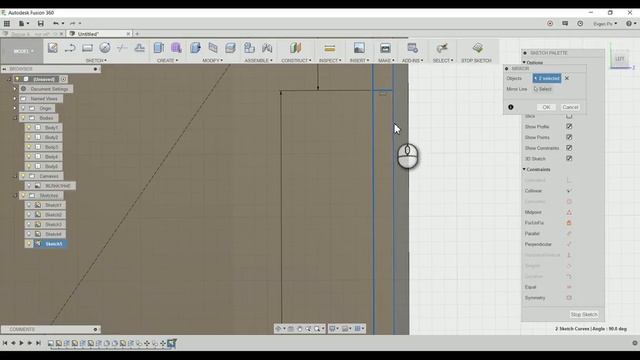Clear the 2 selected objects with X
640x360 pixels.
[x=567, y=78]
